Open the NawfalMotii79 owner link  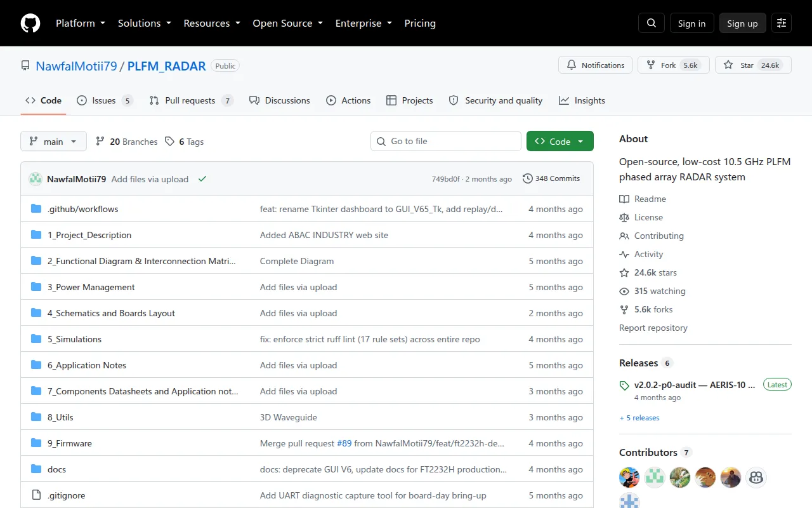coord(76,66)
